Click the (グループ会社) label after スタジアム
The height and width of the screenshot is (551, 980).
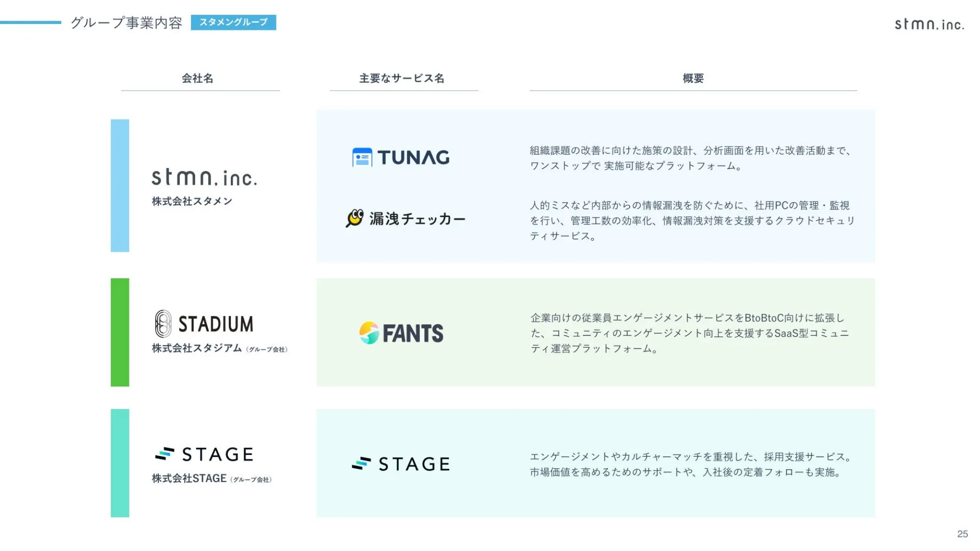[267, 349]
